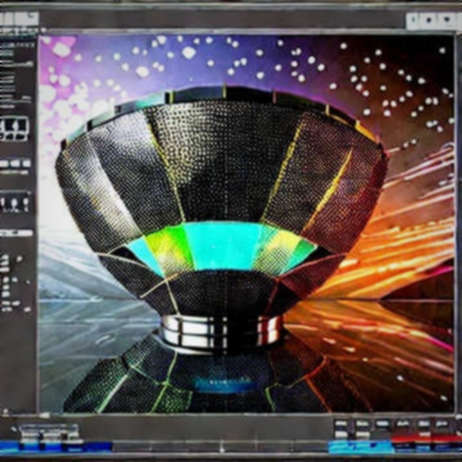Click the first small white button in left panel row

click(4, 164)
